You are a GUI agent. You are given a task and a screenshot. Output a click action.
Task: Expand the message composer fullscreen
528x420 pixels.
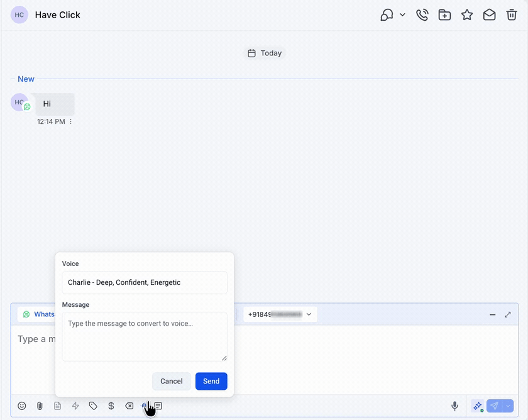(508, 314)
